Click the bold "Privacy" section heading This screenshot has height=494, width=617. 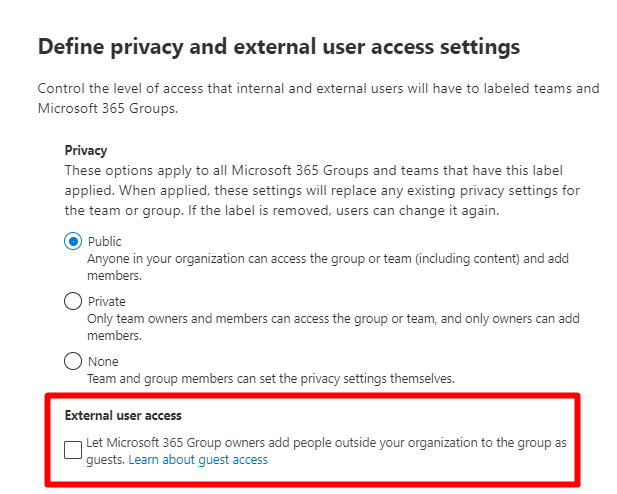(x=86, y=151)
